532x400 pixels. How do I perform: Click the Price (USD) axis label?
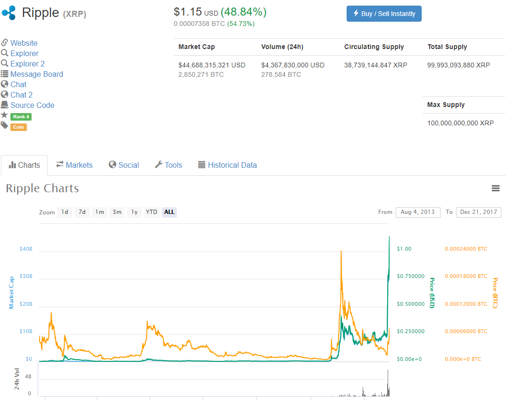pyautogui.click(x=432, y=293)
